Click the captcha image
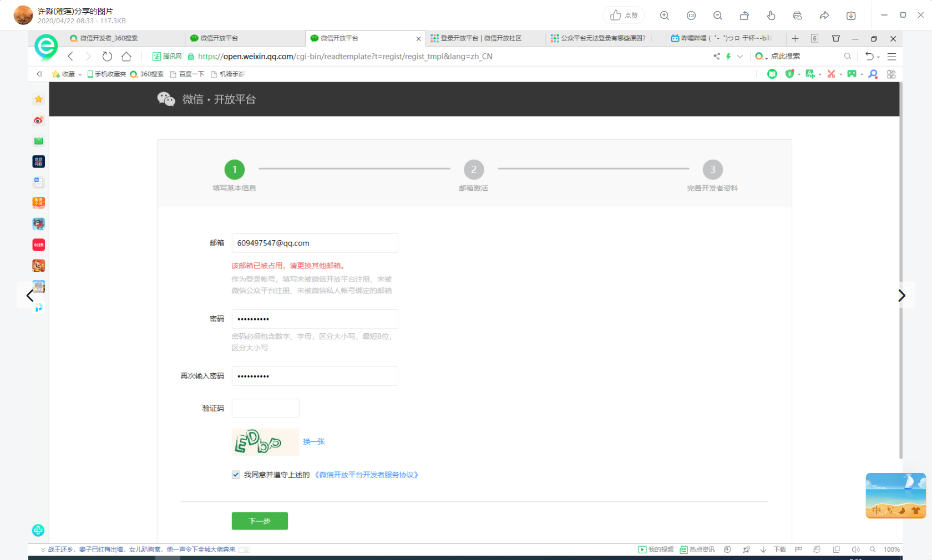Viewport: 932px width, 560px height. click(x=265, y=442)
